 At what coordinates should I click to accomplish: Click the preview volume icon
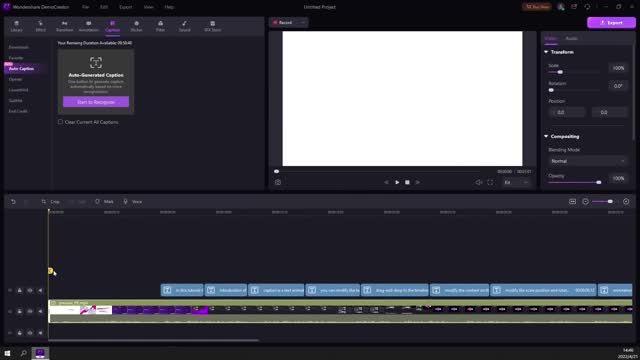click(x=478, y=182)
